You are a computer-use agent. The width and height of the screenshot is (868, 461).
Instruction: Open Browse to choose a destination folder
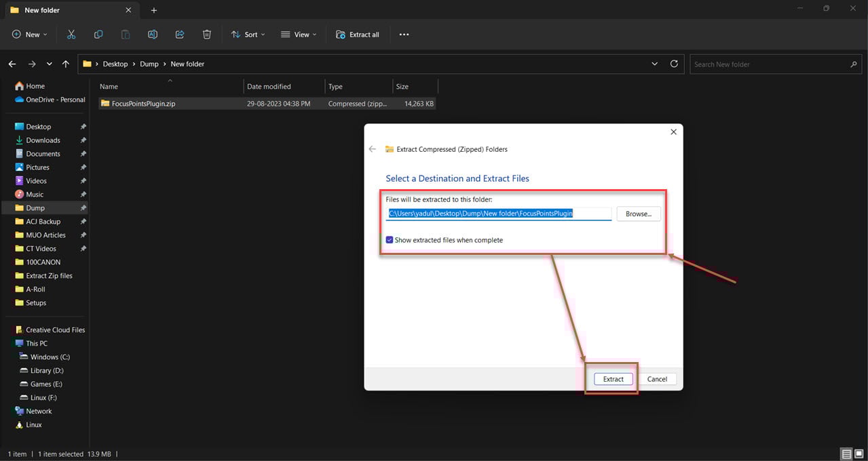(x=637, y=213)
